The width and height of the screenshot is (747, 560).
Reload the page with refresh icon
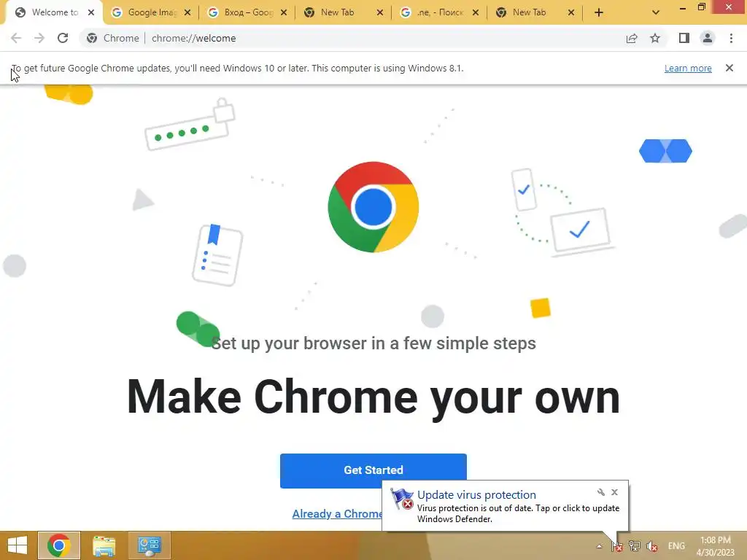click(63, 38)
